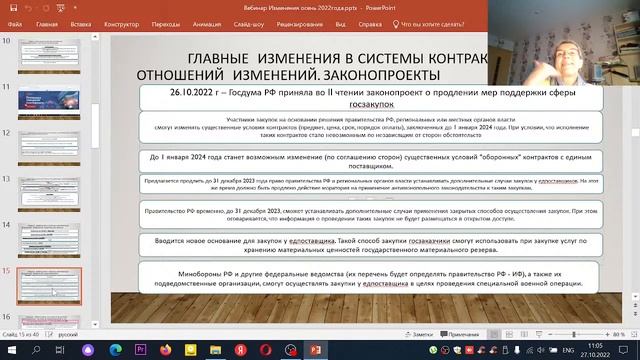Screen dimensions: 640x360
Task: Select slide 14 thumbnail
Action: (49, 240)
